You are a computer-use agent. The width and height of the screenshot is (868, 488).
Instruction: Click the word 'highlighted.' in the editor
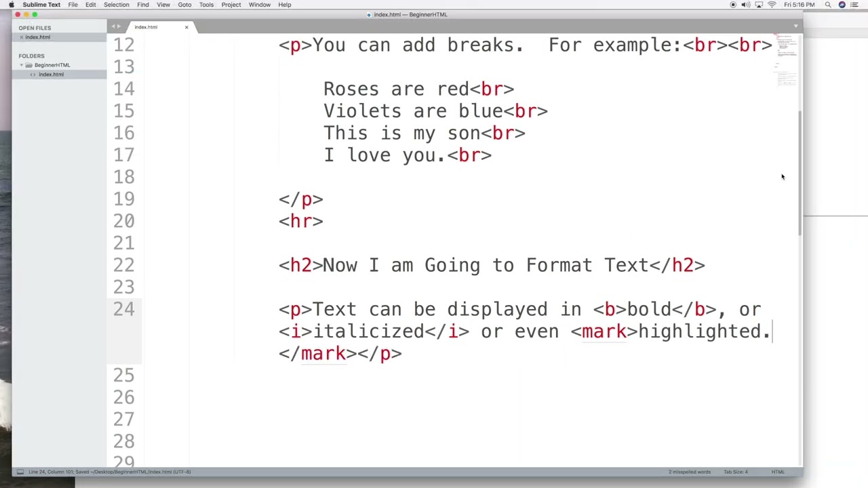click(705, 331)
